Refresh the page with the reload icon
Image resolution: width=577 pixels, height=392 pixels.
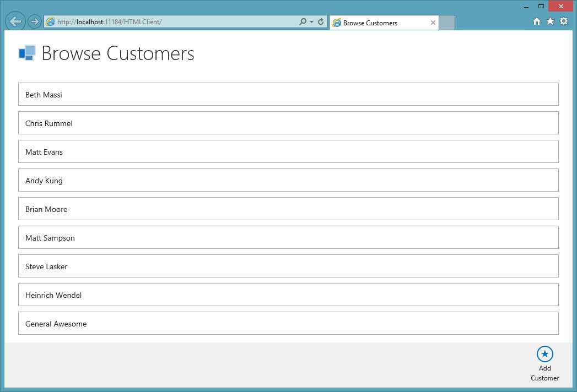pyautogui.click(x=321, y=21)
